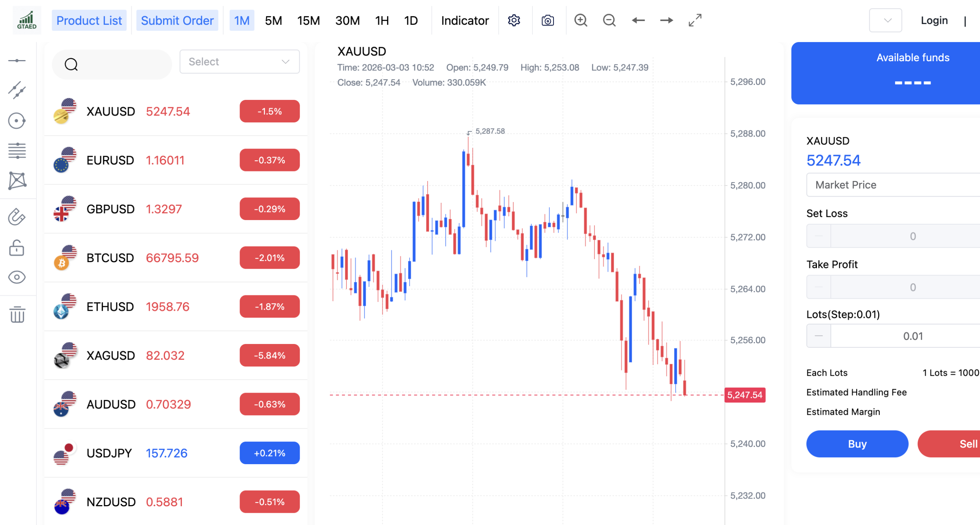Decrease lots with the minus stepper

[x=818, y=336]
